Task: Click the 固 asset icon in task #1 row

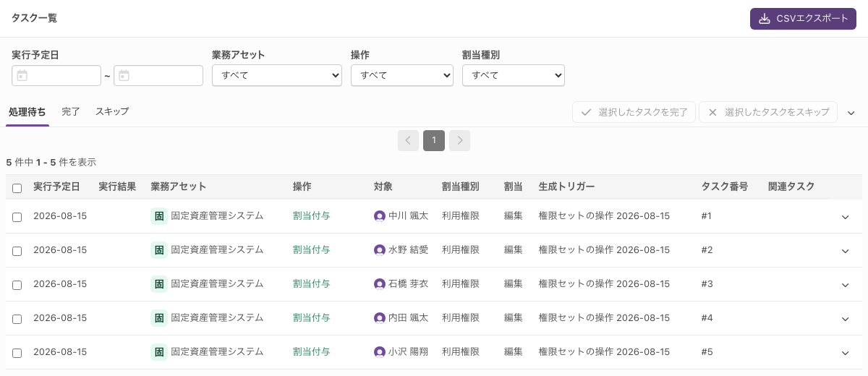Action: [x=159, y=216]
